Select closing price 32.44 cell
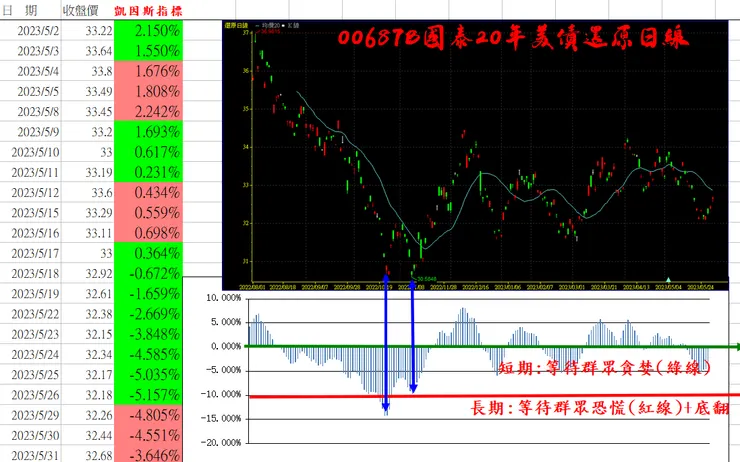This screenshot has width=740, height=462. coord(87,436)
